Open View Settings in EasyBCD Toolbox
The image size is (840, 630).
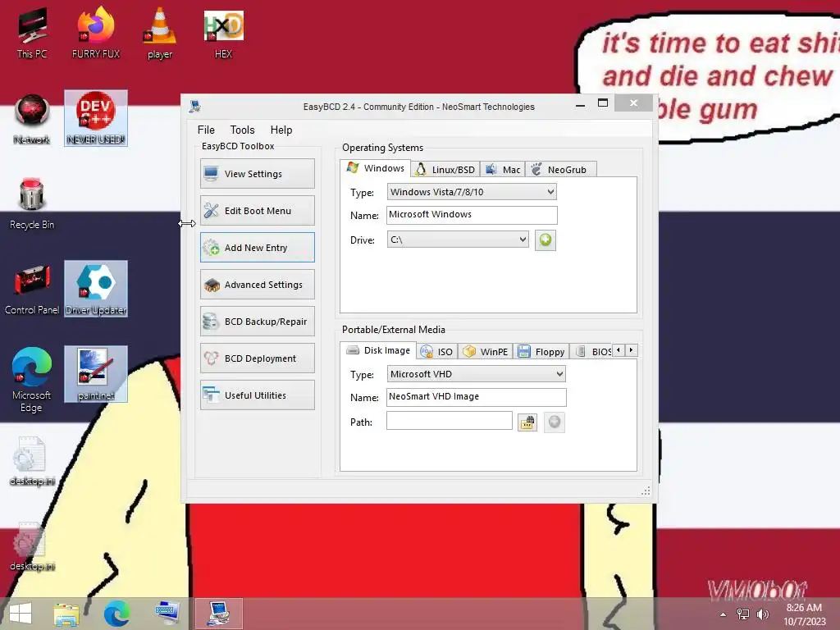pyautogui.click(x=257, y=174)
